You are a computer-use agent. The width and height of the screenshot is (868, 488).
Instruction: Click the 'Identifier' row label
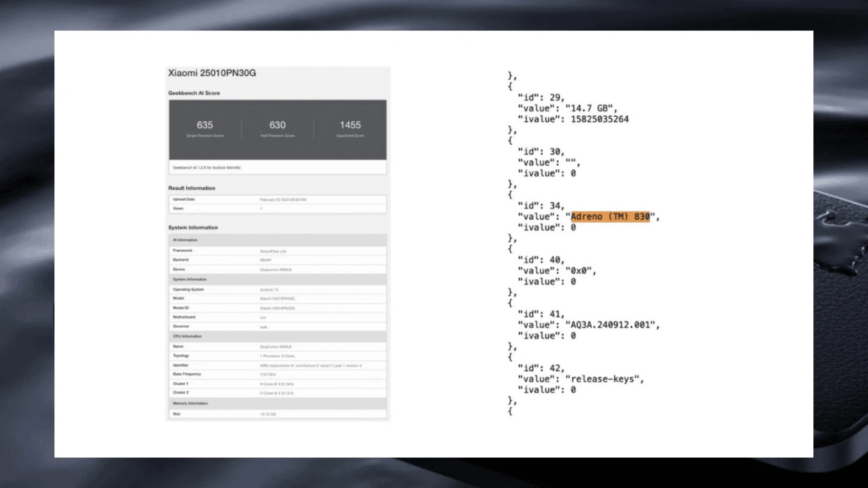point(180,365)
